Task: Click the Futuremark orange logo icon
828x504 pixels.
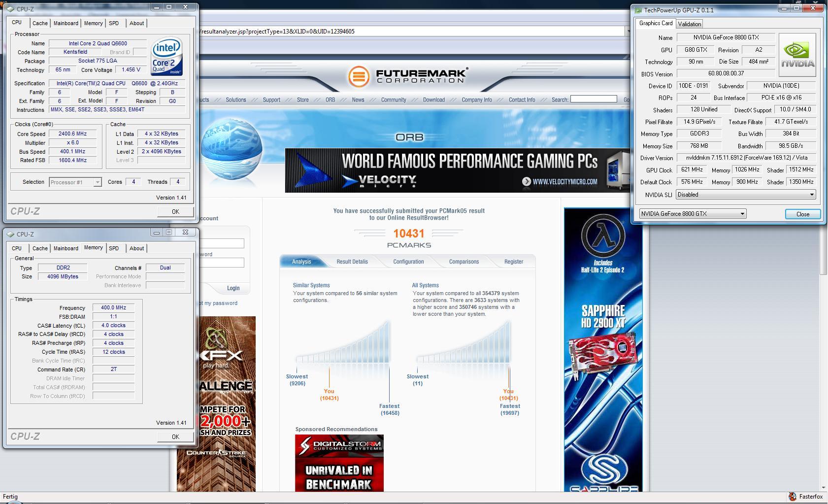Action: [x=359, y=76]
